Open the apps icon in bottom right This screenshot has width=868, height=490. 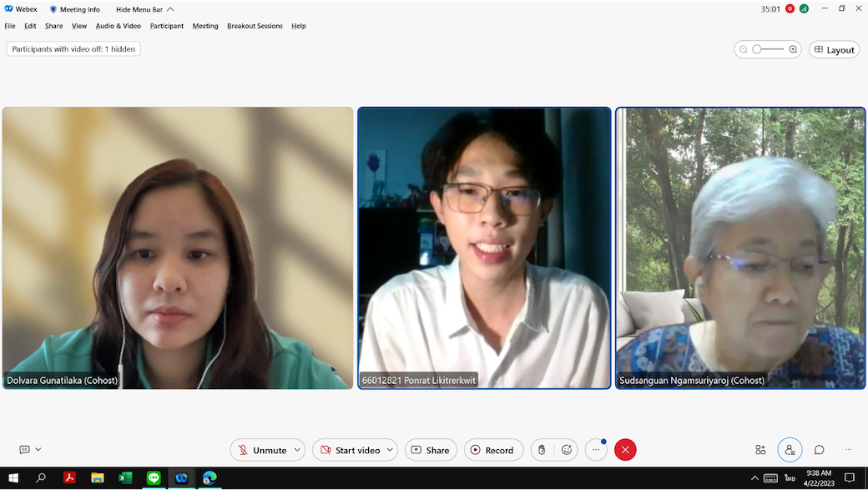pos(760,450)
